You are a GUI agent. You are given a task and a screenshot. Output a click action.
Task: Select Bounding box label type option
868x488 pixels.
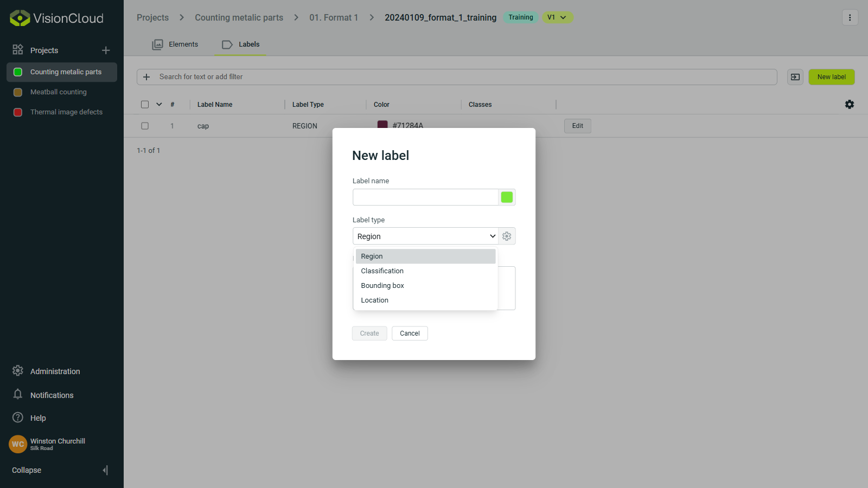click(x=382, y=286)
